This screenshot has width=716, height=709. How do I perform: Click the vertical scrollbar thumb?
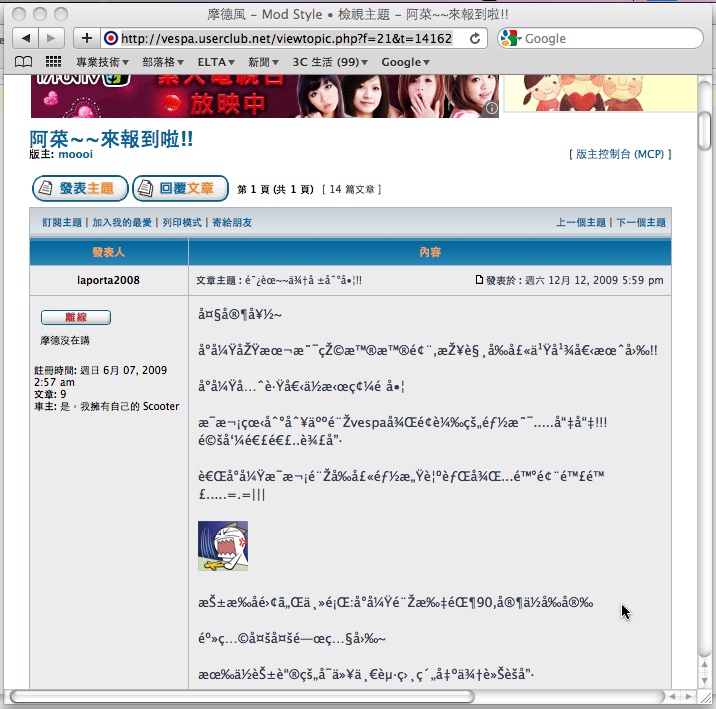(x=705, y=130)
